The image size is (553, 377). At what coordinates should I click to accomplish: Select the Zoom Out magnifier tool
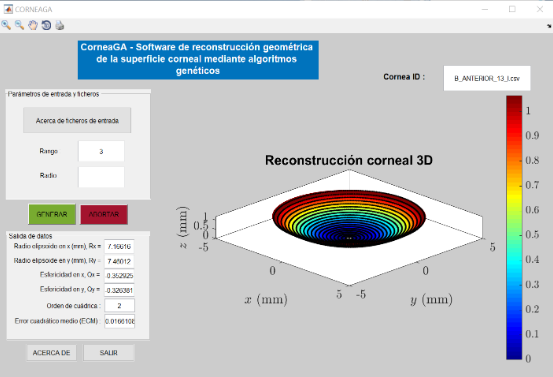[19, 25]
